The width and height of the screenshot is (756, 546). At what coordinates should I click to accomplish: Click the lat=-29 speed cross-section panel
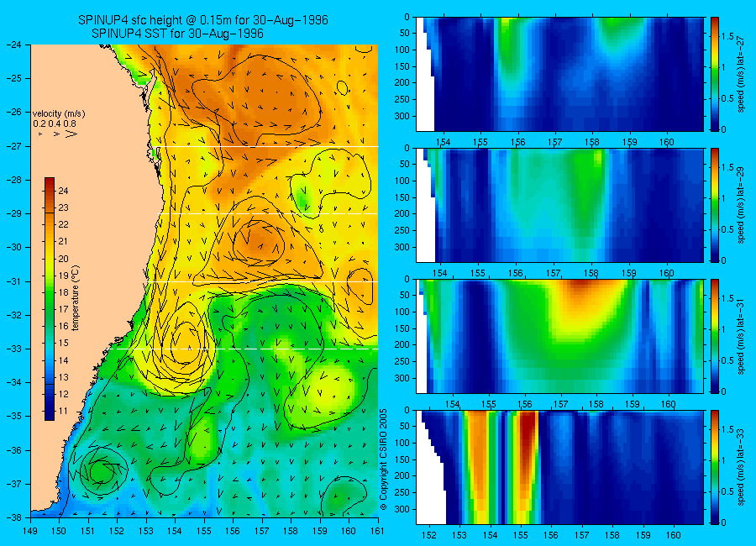559,205
